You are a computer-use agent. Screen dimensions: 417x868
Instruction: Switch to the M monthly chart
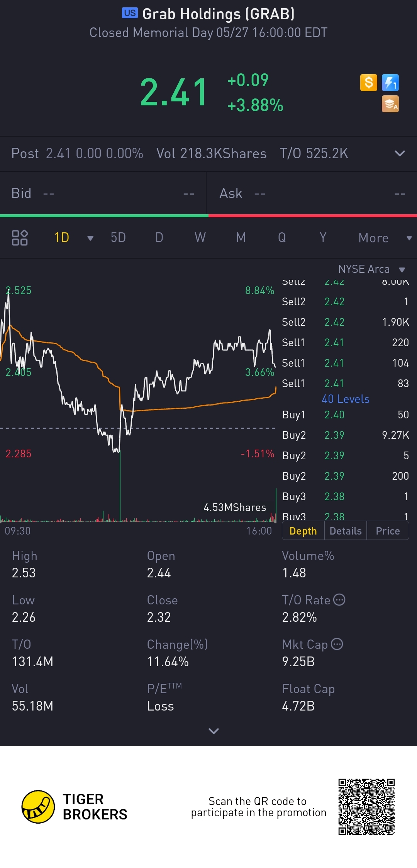click(241, 238)
